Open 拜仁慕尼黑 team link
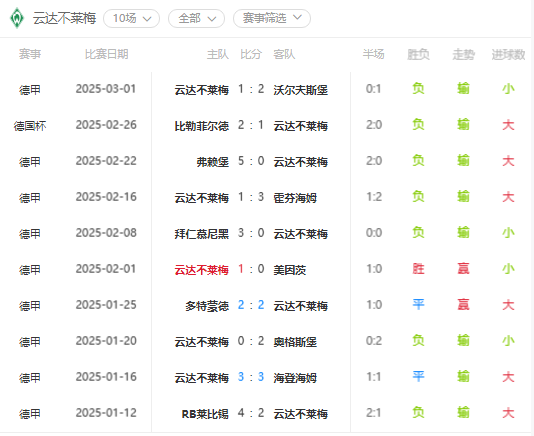The image size is (534, 436). pos(202,234)
